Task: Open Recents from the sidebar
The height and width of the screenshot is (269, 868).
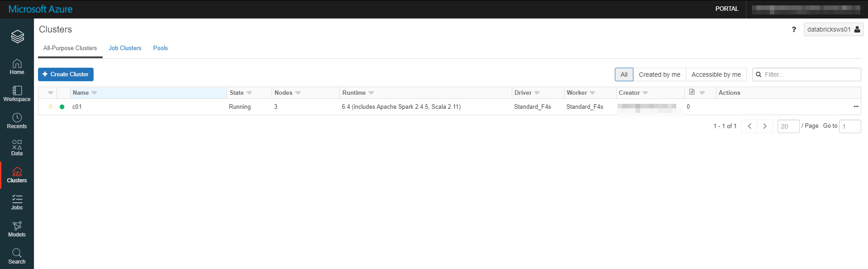Action: tap(17, 121)
